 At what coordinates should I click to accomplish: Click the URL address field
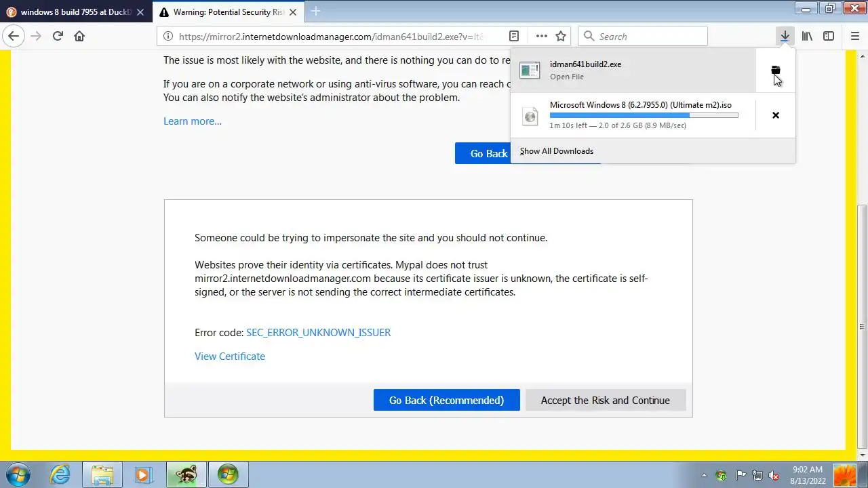pos(332,37)
